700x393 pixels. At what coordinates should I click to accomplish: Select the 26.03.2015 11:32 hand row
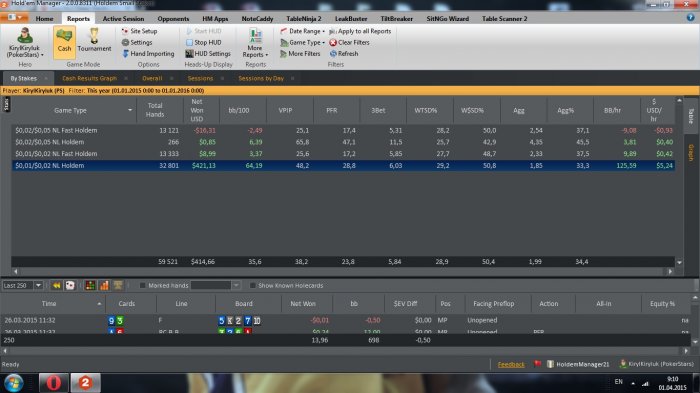pos(346,320)
